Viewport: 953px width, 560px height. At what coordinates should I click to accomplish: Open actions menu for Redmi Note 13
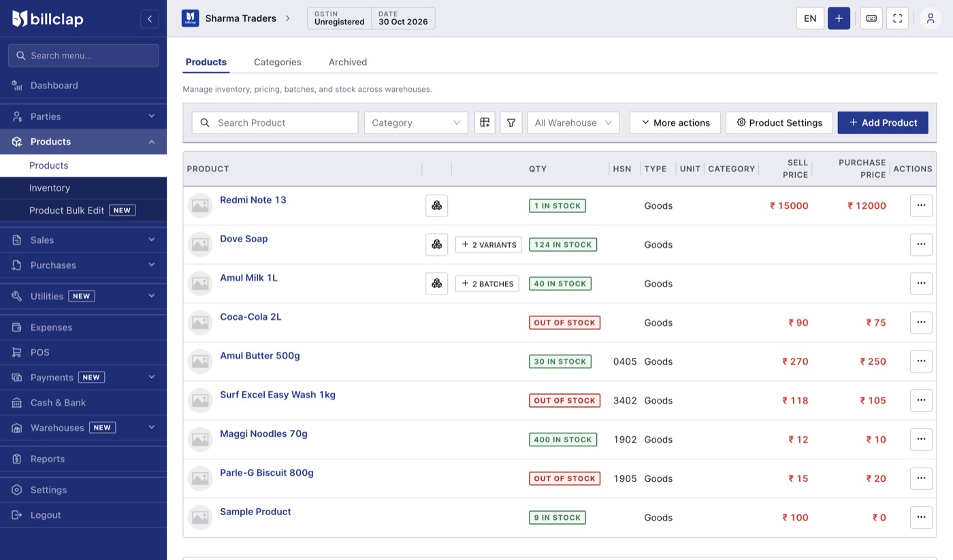(x=921, y=205)
